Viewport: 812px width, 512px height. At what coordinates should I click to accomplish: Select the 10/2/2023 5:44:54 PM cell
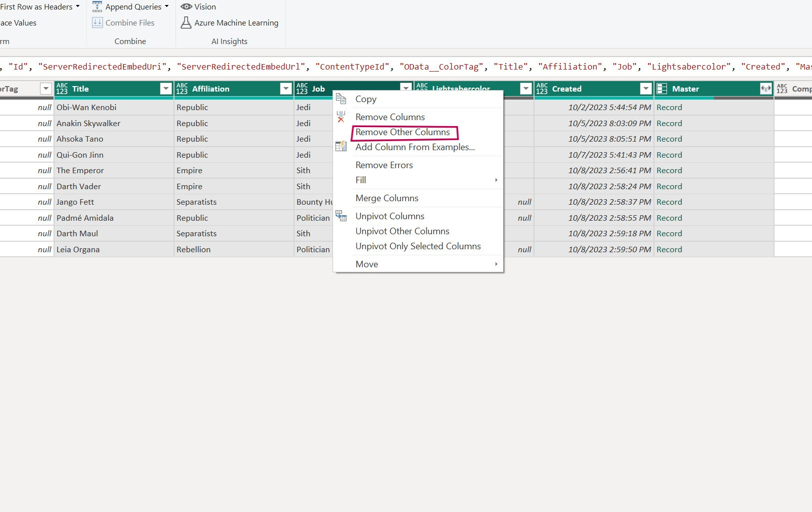593,107
